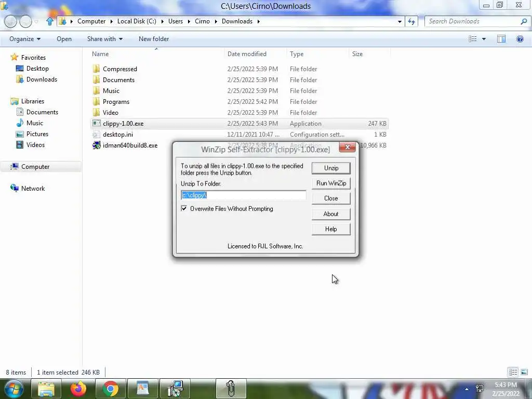Viewport: 532px width, 399px height.
Task: Expand the arrow after Downloads breadcrumb
Action: point(259,21)
